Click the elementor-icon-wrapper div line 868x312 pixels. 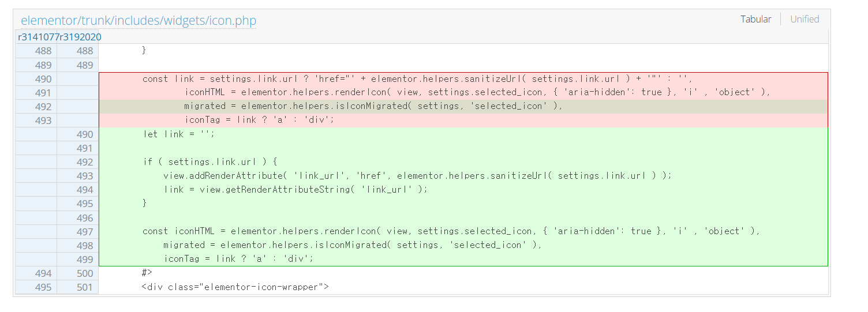tap(463, 287)
